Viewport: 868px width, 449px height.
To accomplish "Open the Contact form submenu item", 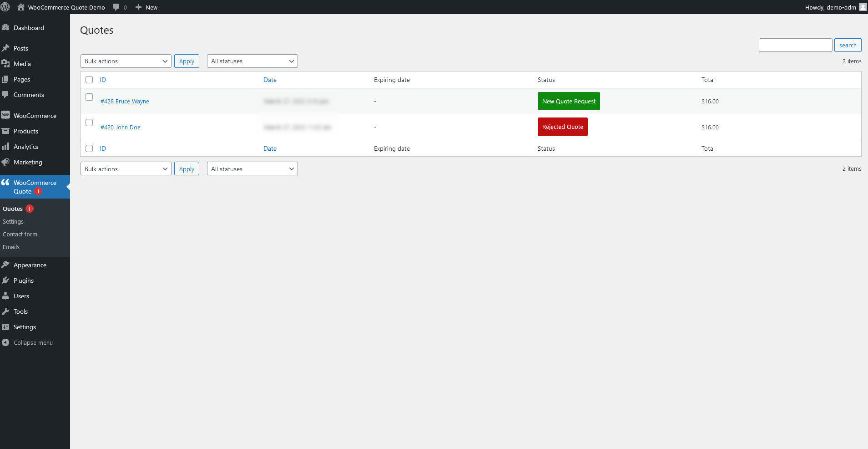I will (x=20, y=234).
